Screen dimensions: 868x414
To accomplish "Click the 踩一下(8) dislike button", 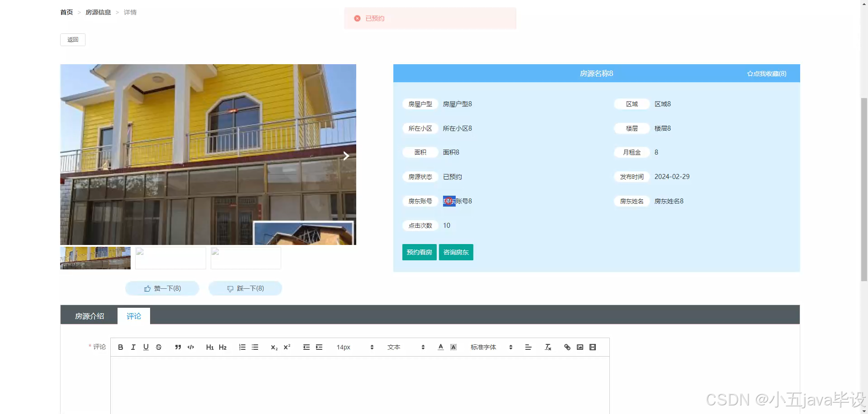I will (245, 288).
